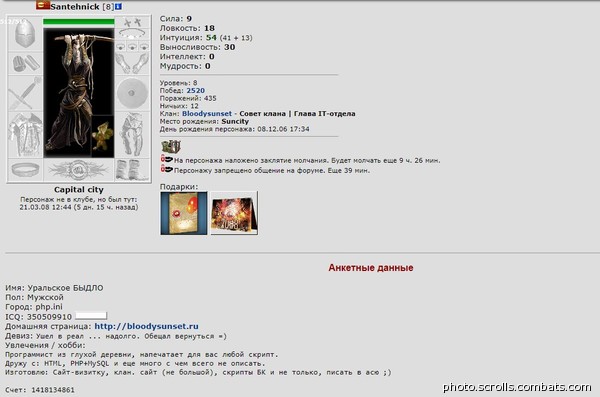Viewport: 600px width, 397px height.
Task: Visit the http://bloodysunset.ru homepage link
Action: (x=146, y=326)
